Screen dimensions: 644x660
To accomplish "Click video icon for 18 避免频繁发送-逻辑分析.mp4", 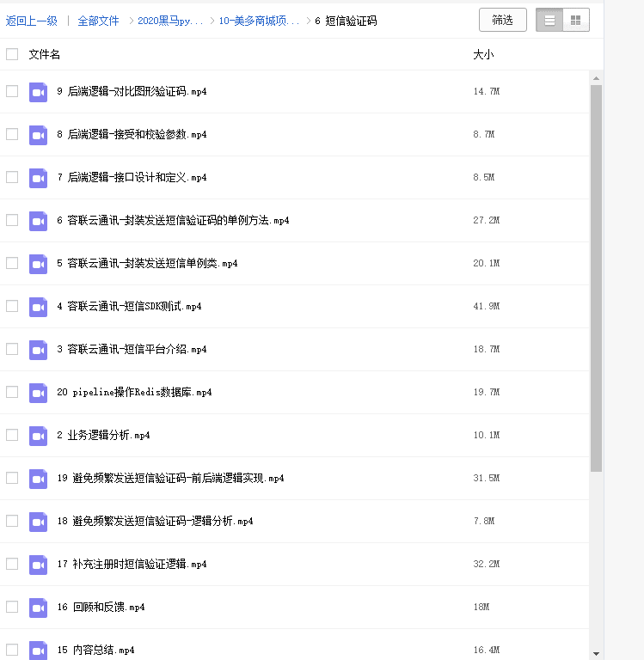I will pyautogui.click(x=38, y=521).
